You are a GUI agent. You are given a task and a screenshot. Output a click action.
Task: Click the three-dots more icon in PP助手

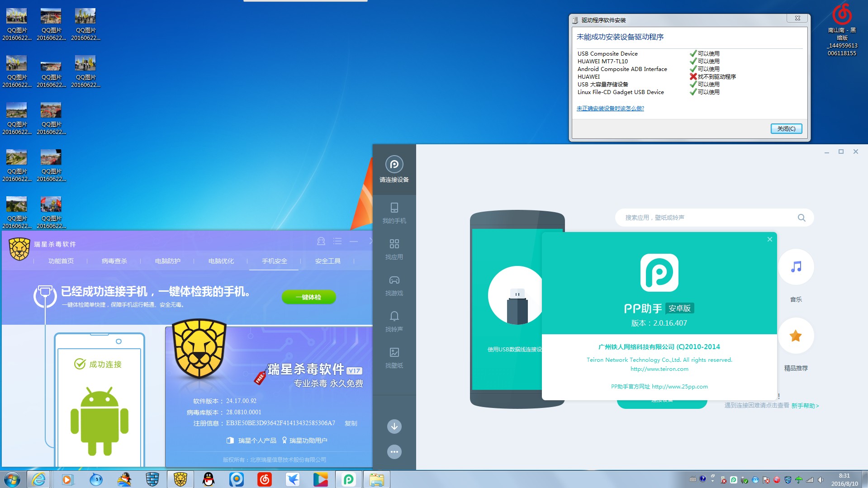pos(394,452)
